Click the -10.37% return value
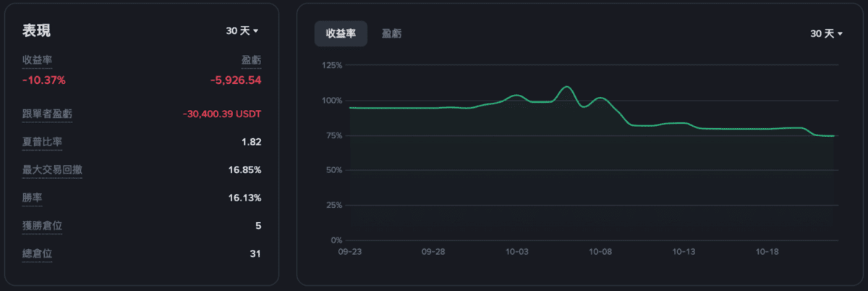Viewport: 868px width, 291px height. [x=44, y=80]
